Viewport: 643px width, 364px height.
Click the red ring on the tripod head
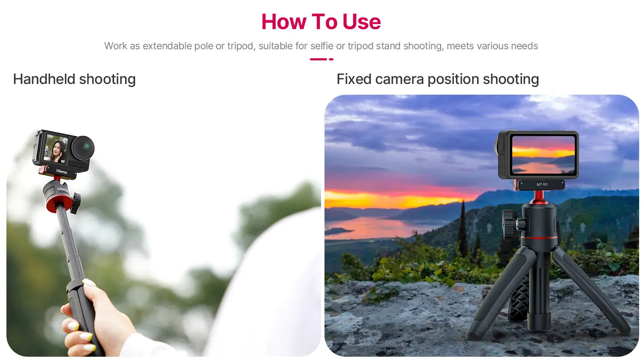(540, 237)
